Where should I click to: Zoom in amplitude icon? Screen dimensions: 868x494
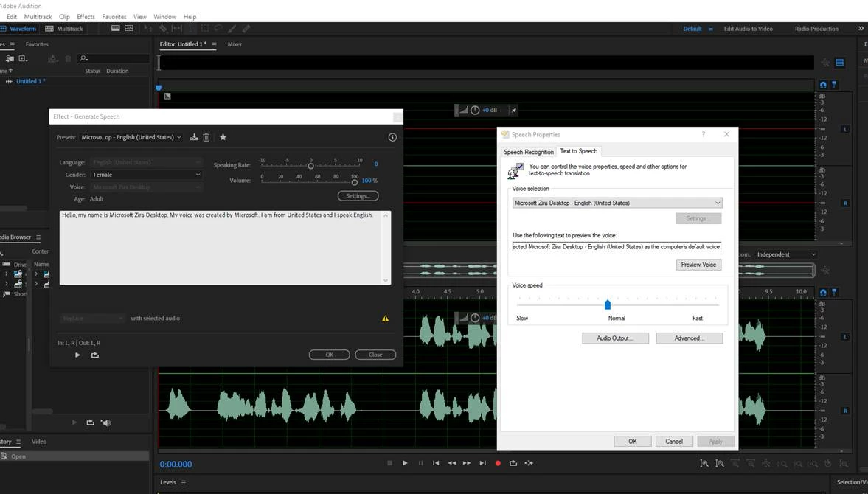tap(704, 464)
